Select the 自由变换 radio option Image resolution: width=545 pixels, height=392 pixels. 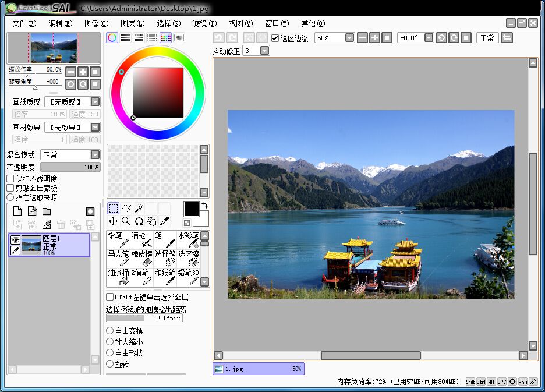[x=110, y=331]
